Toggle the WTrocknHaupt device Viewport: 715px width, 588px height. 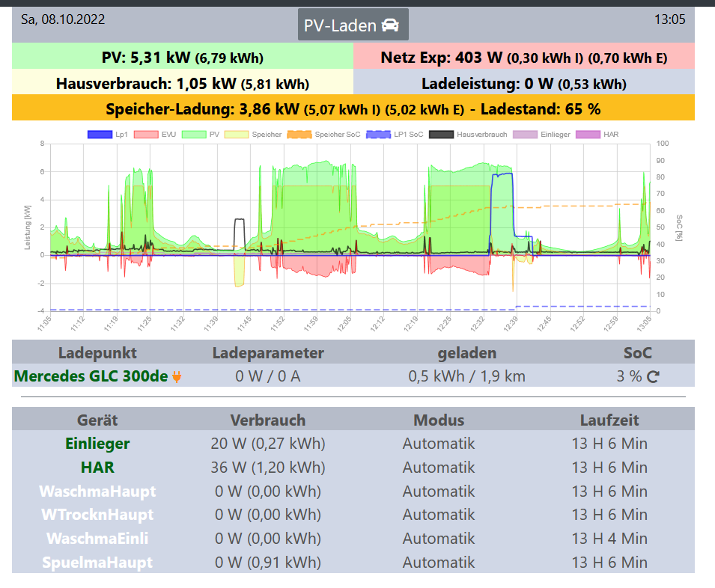tap(97, 515)
